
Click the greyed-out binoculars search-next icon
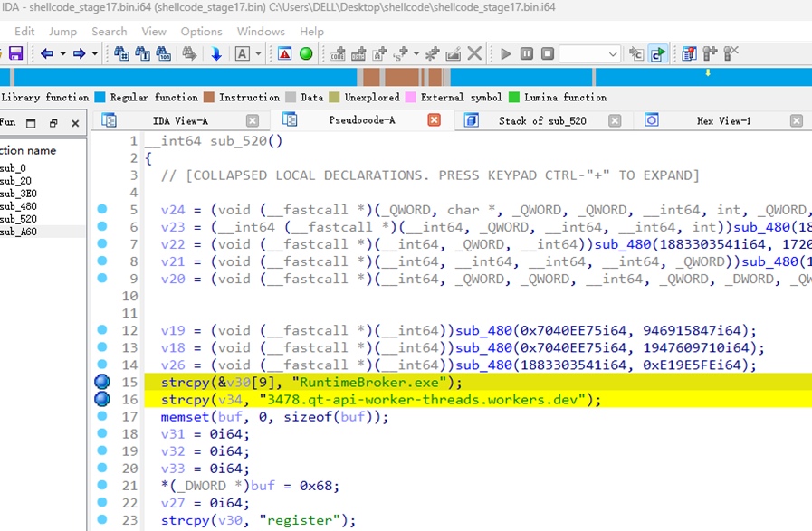tap(189, 53)
